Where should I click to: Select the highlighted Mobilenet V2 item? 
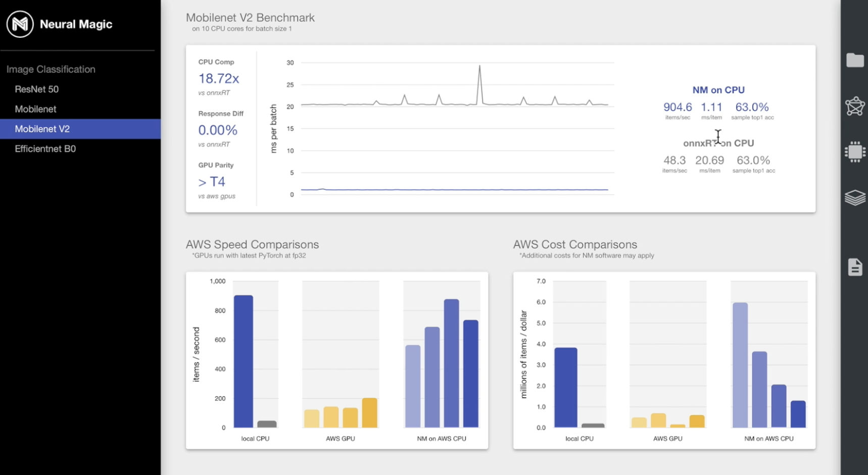coord(80,129)
